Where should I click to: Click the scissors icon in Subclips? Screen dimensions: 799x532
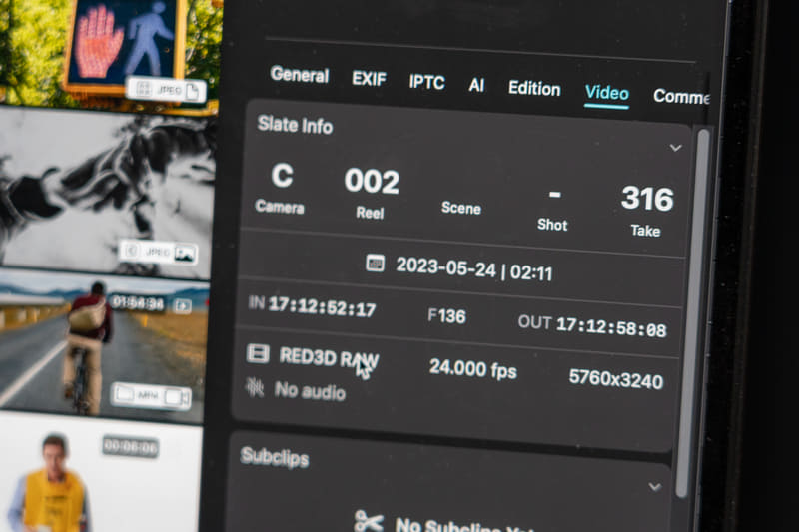click(369, 521)
